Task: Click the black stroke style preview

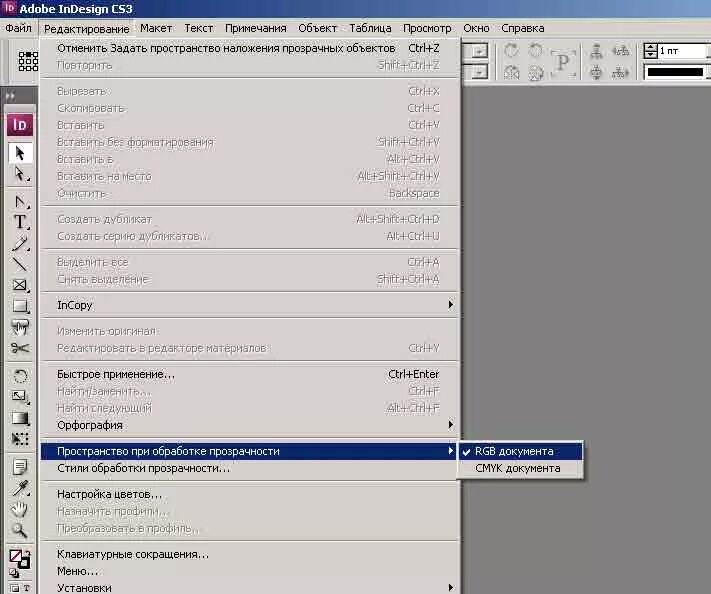Action: (x=675, y=72)
